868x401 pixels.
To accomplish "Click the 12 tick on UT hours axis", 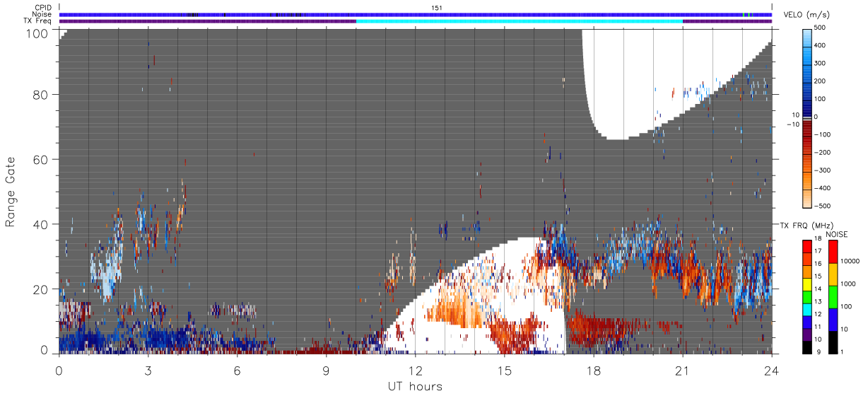I will click(415, 371).
